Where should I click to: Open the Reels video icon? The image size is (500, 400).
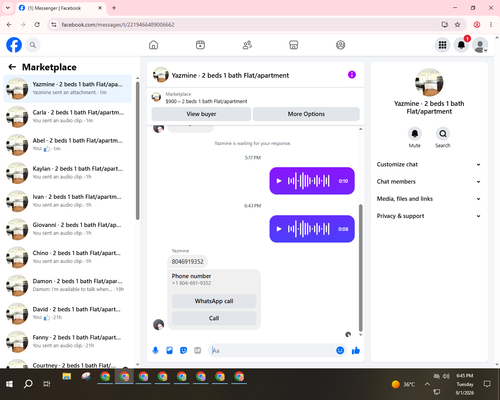(200, 45)
